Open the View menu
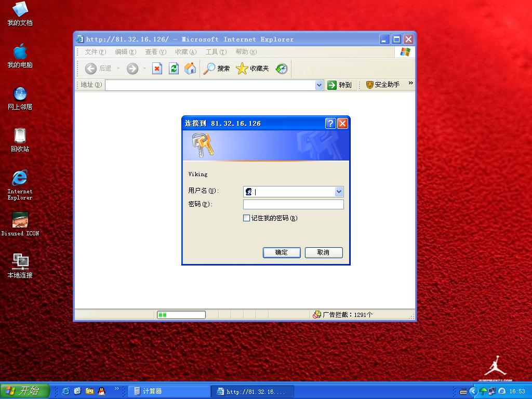 [156, 52]
